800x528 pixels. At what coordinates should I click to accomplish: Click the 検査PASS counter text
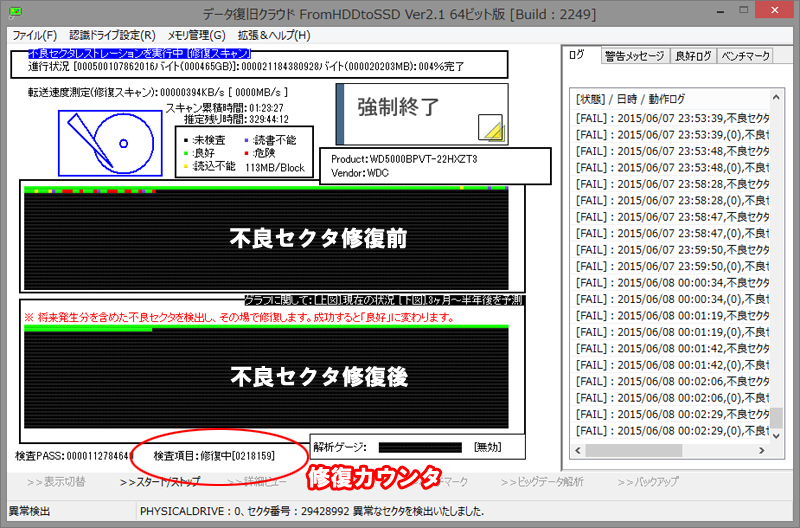[74, 456]
